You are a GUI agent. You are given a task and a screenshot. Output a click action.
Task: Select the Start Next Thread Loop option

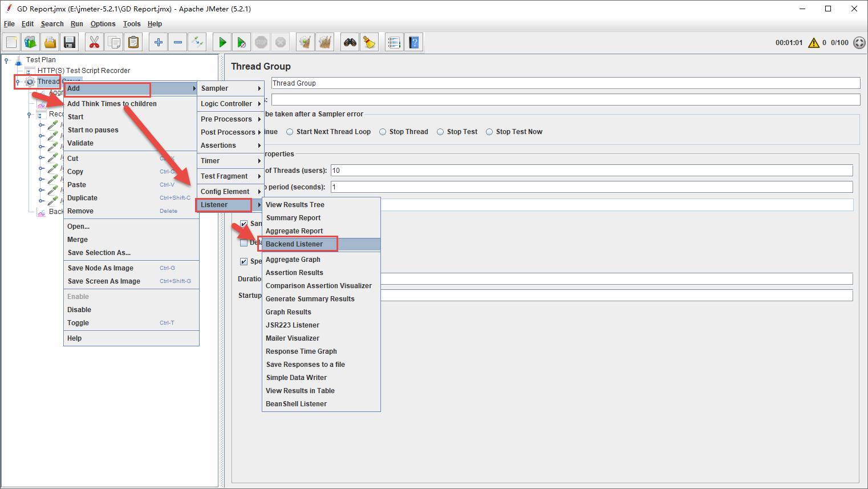click(290, 132)
